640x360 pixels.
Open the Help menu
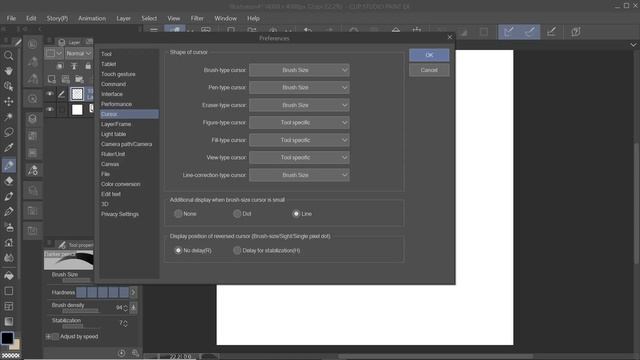pyautogui.click(x=253, y=18)
